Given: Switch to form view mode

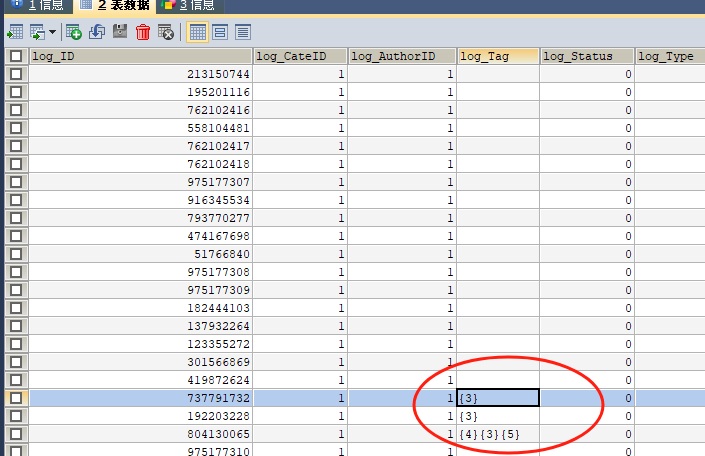Looking at the screenshot, I should (x=221, y=32).
